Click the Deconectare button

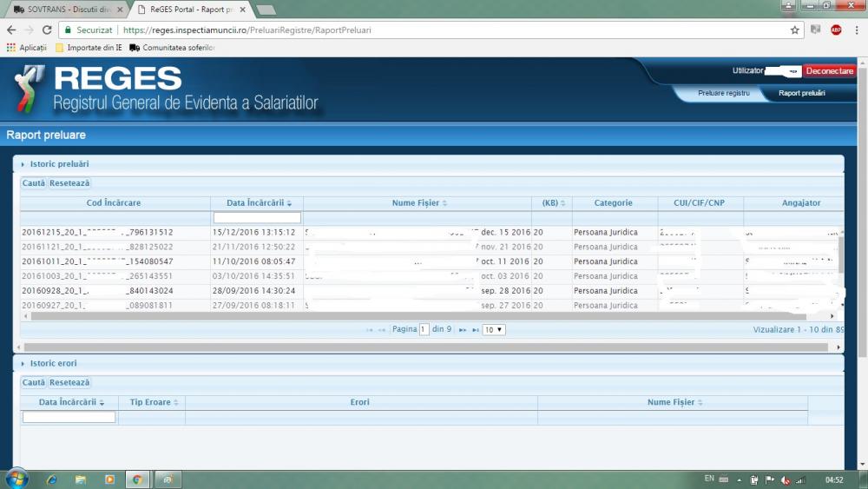point(830,71)
